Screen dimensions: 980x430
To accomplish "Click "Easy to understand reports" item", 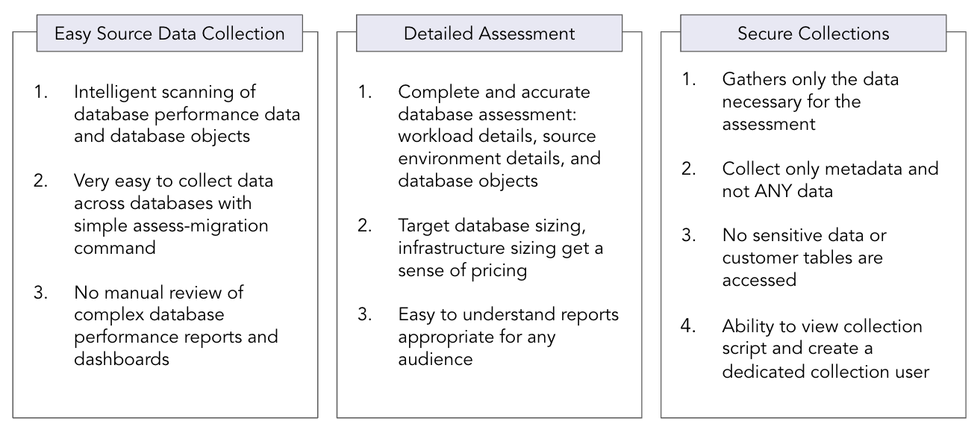I will point(508,337).
